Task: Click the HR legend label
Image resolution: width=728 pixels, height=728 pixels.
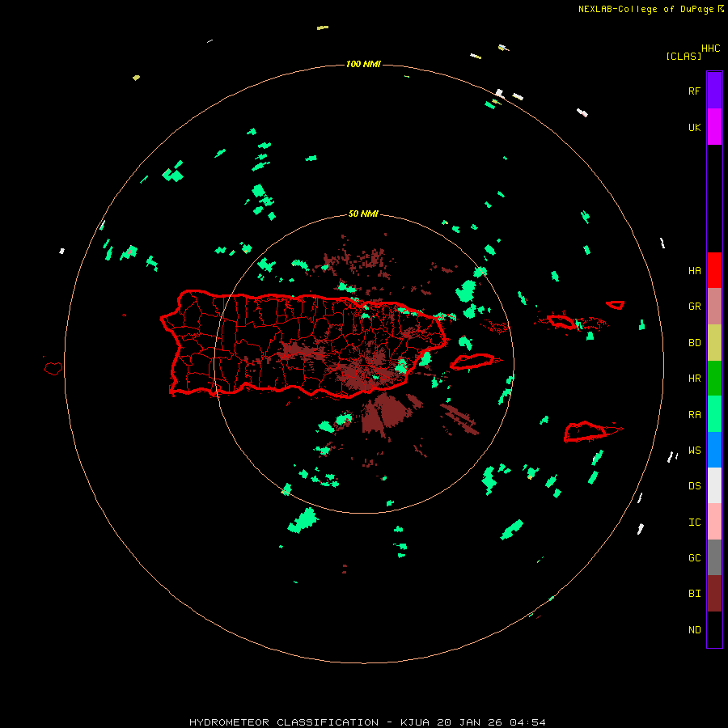Action: 694,379
